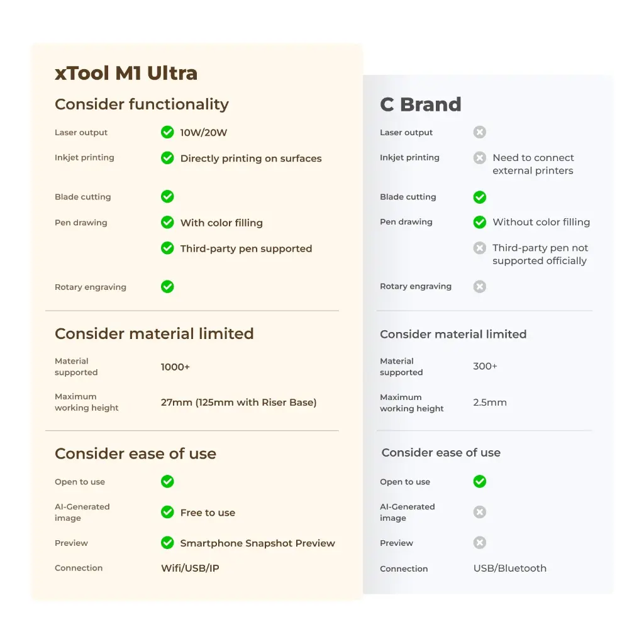Image resolution: width=644 pixels, height=644 pixels.
Task: Click the gray X for C Brand rotary engraving
Action: 480,287
